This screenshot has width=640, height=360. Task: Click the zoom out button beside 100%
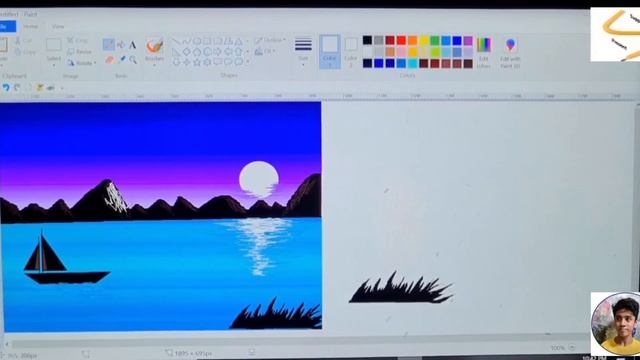coord(572,347)
